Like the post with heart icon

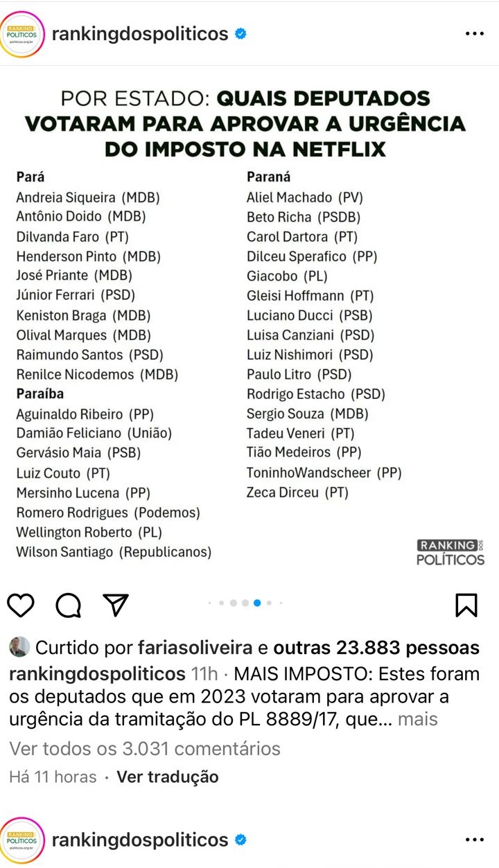coord(21,605)
